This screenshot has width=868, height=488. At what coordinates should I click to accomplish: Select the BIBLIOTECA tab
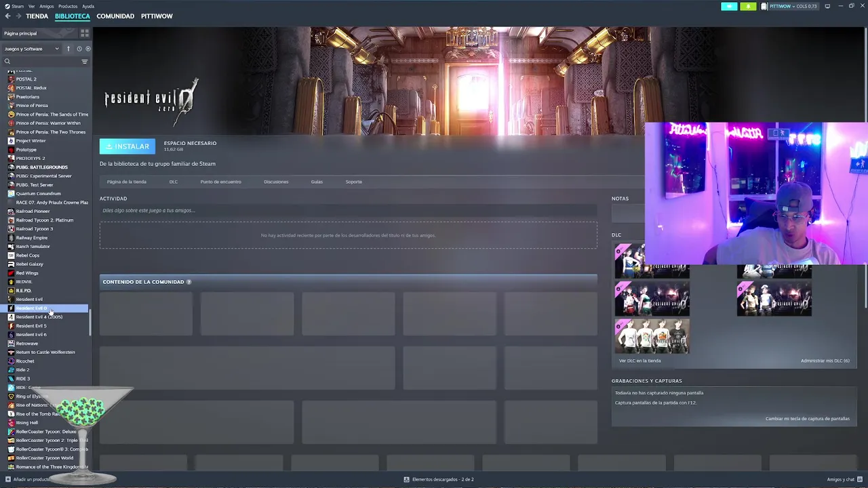(72, 16)
